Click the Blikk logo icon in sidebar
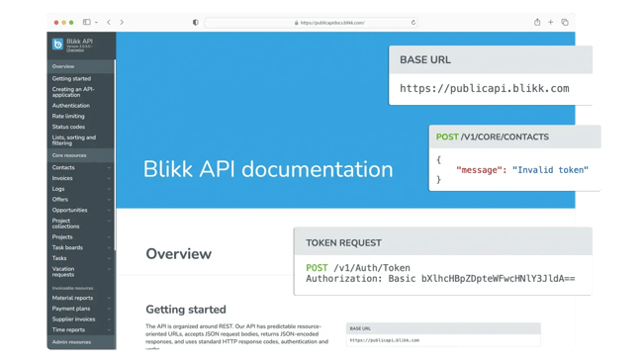 [57, 44]
